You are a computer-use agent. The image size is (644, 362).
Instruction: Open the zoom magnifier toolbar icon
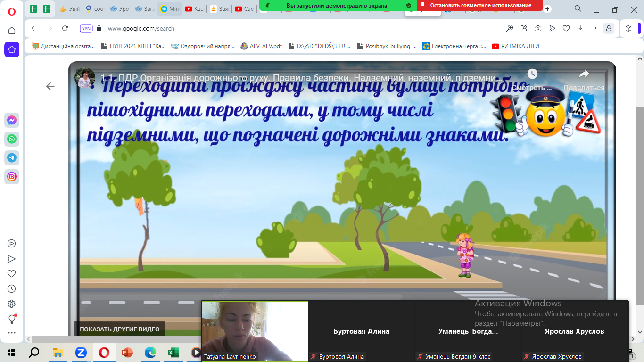coord(510,28)
